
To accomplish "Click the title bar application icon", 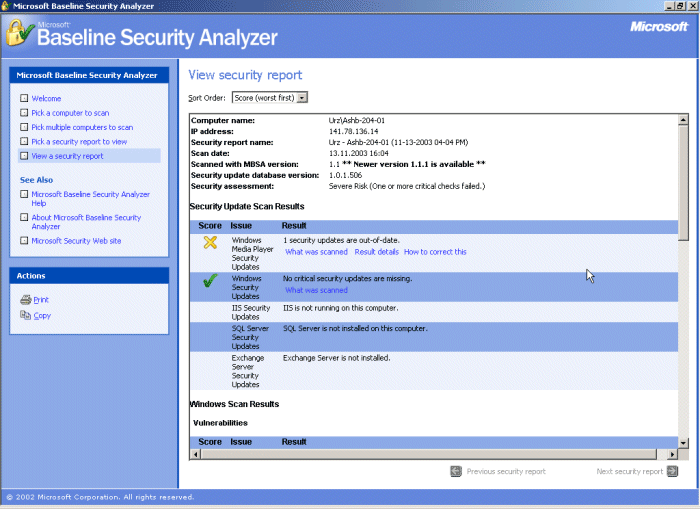I will (6, 6).
